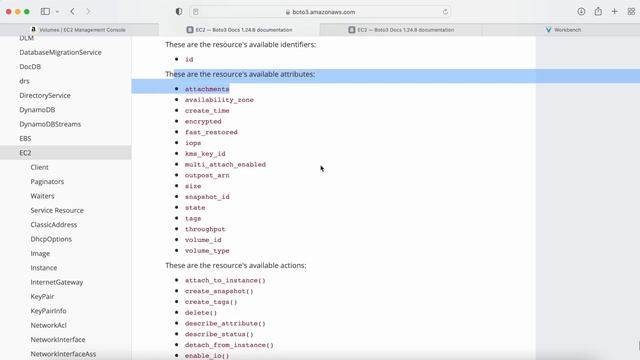
Task: Open NetworkInterface under EC2
Action: pos(58,339)
